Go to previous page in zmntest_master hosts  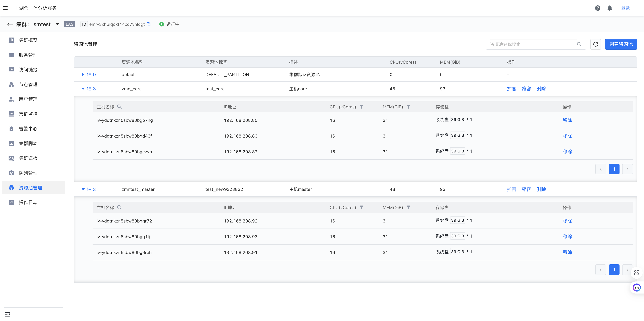tap(601, 270)
